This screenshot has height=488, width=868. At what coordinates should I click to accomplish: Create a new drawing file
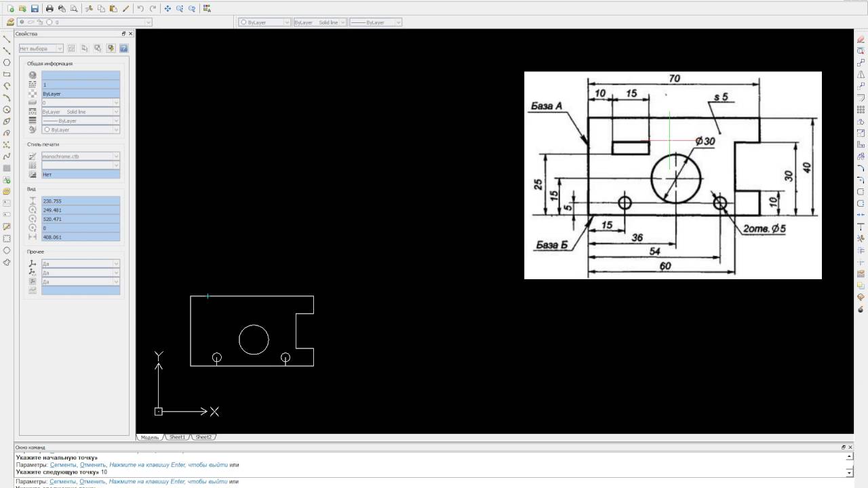click(10, 9)
